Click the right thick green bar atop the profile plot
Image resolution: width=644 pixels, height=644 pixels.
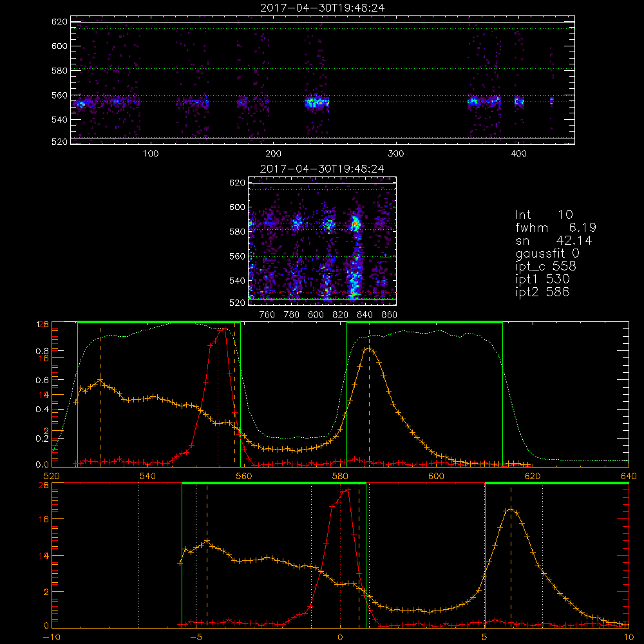coord(424,322)
